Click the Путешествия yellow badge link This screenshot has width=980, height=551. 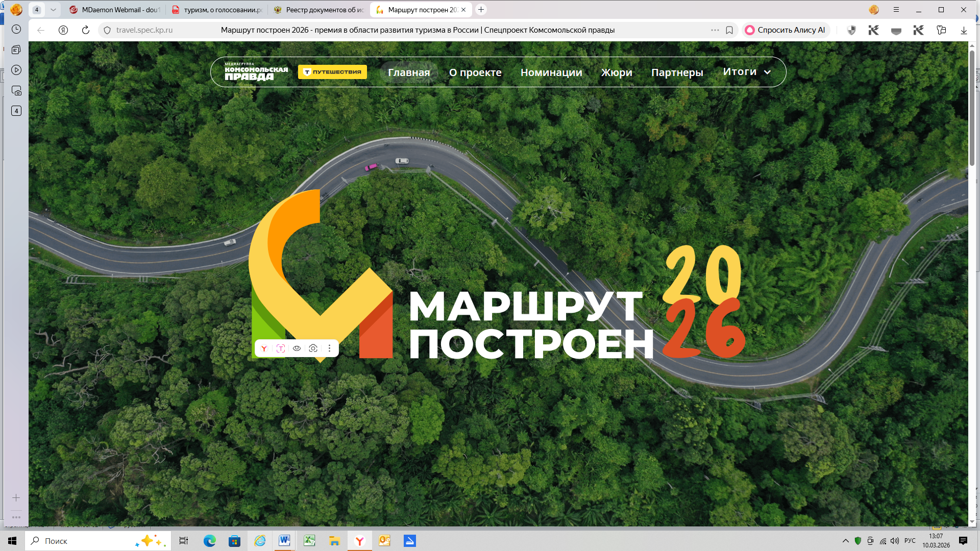(332, 72)
